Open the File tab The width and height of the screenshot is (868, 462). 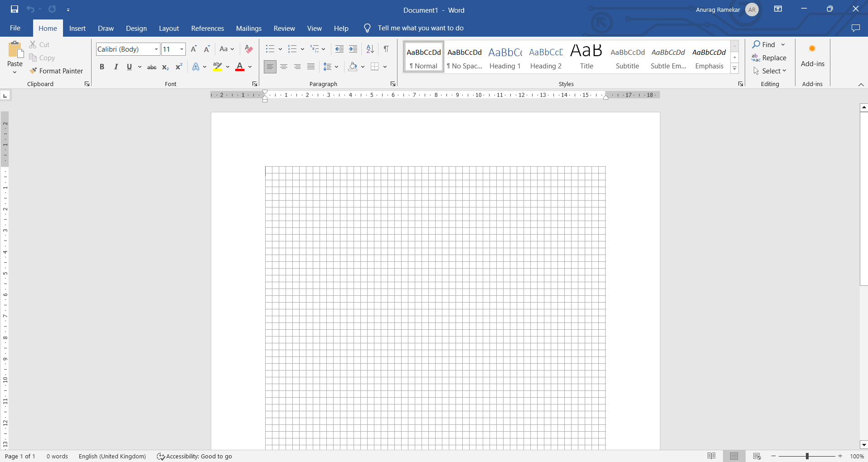(15, 28)
